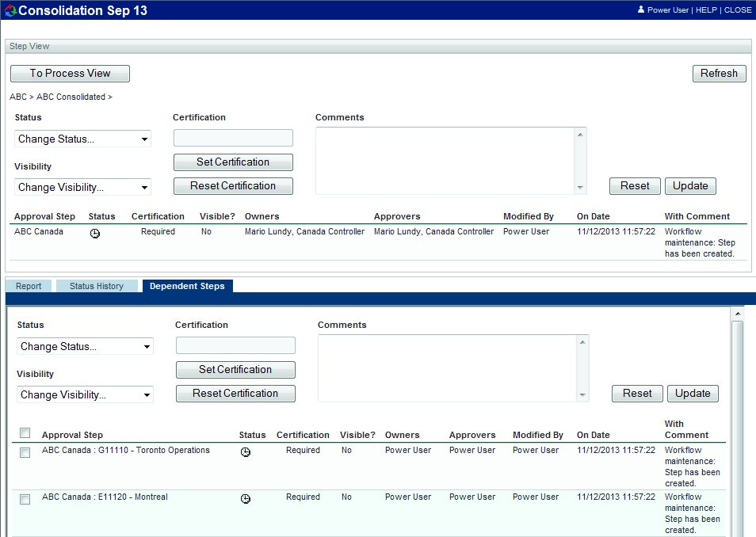The height and width of the screenshot is (537, 756).
Task: Click Montreal step clock status icon
Action: point(246,499)
